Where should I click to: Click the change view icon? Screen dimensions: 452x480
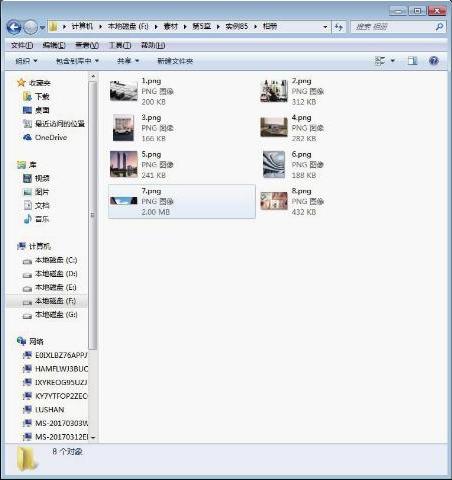point(380,61)
